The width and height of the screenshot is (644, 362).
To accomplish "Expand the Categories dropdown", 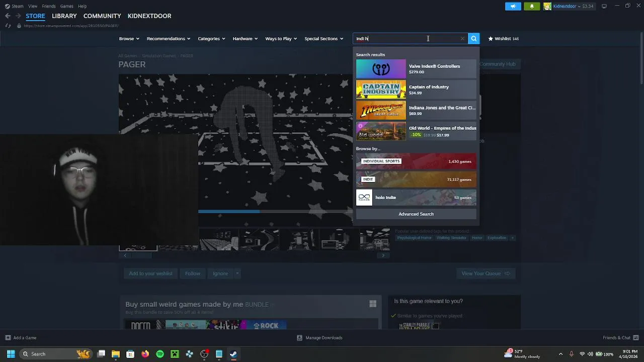I will click(x=211, y=39).
